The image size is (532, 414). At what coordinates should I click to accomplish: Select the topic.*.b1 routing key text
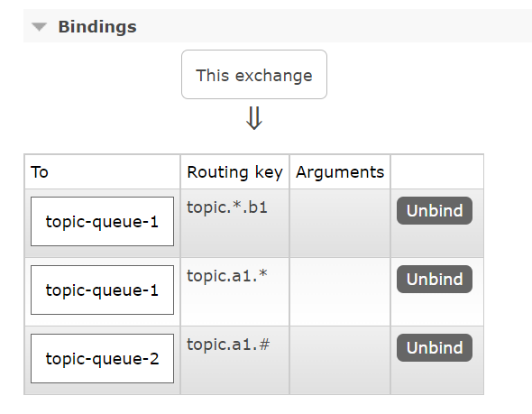click(x=227, y=207)
